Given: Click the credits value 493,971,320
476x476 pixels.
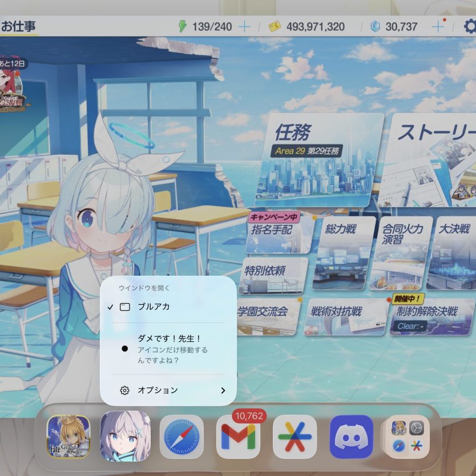Looking at the screenshot, I should click(x=316, y=27).
